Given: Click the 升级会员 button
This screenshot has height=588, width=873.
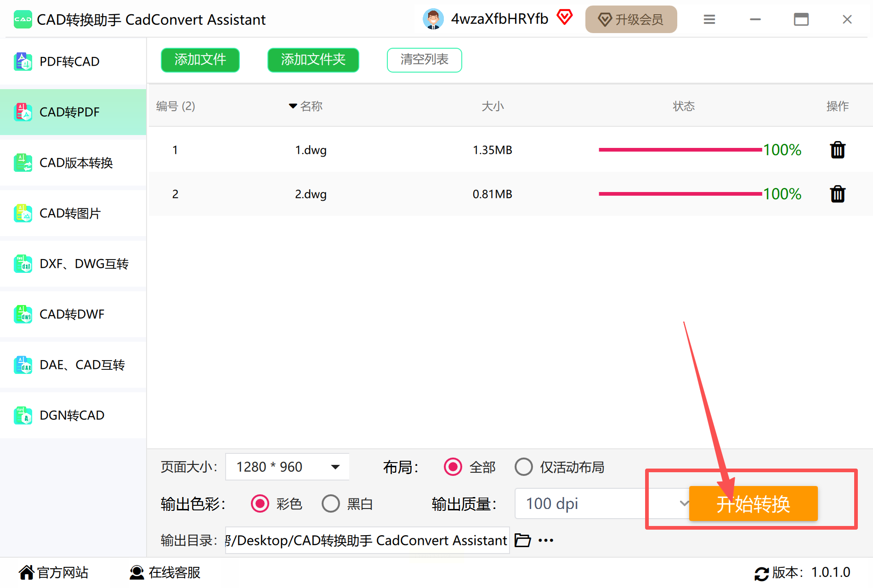Looking at the screenshot, I should pos(631,19).
